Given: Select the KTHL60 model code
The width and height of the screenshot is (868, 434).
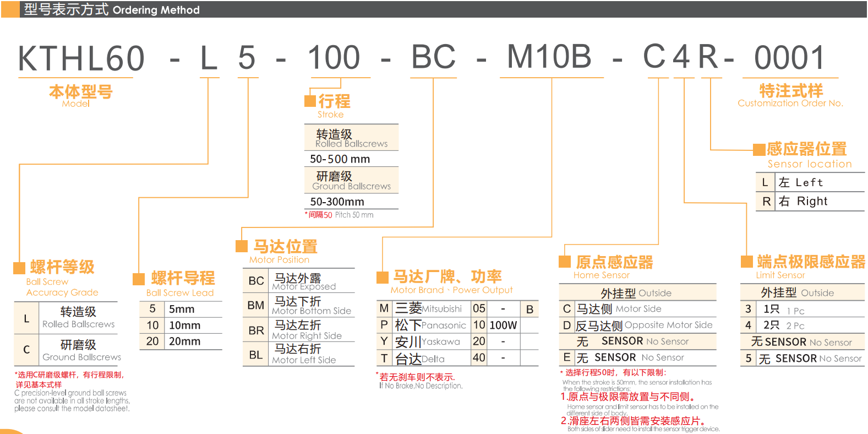Looking at the screenshot, I should pyautogui.click(x=81, y=58).
